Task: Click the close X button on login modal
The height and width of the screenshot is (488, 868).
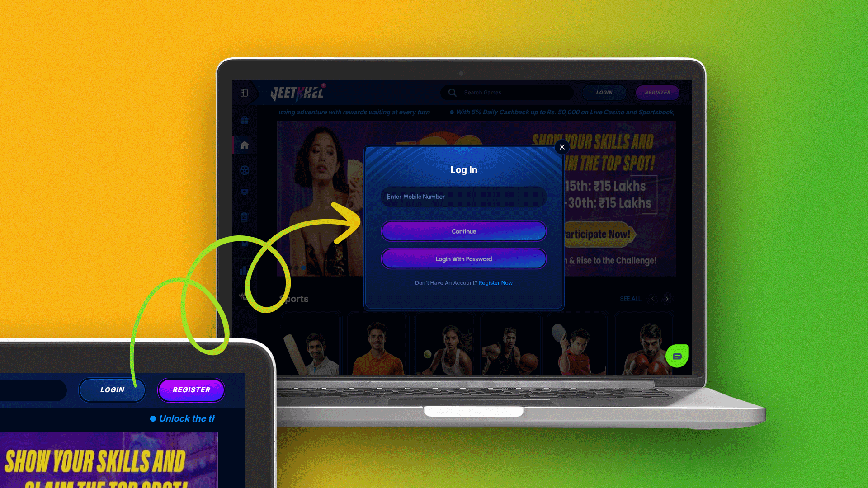Action: pos(561,147)
